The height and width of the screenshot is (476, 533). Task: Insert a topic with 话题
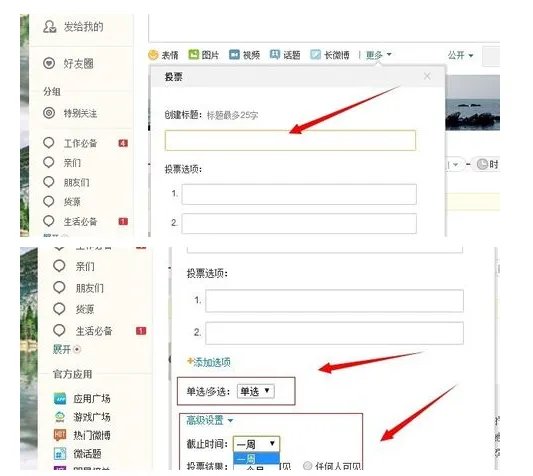pyautogui.click(x=285, y=55)
